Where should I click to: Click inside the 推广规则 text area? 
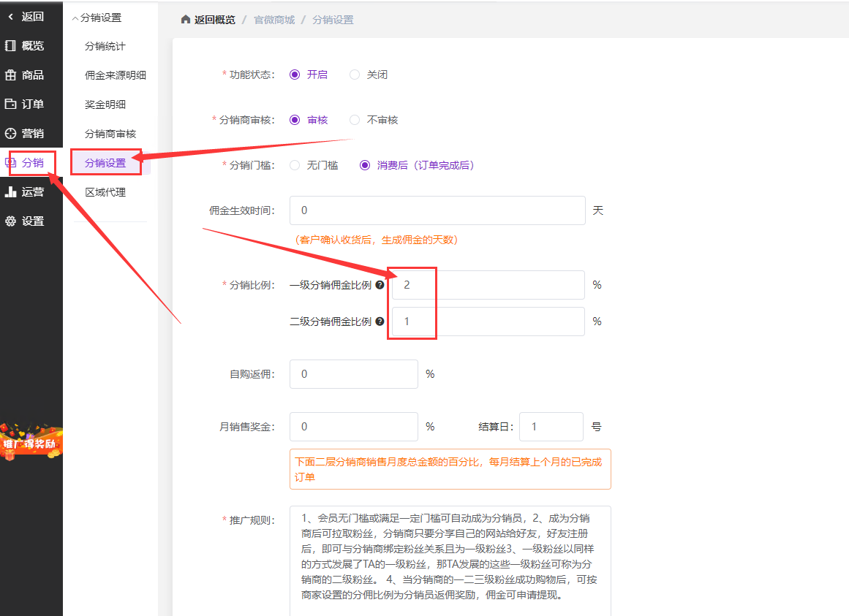click(x=450, y=561)
